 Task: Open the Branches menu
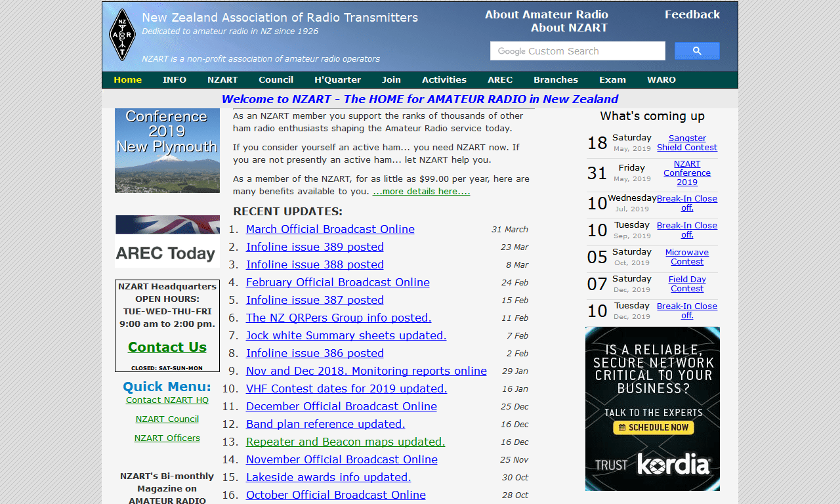point(556,80)
